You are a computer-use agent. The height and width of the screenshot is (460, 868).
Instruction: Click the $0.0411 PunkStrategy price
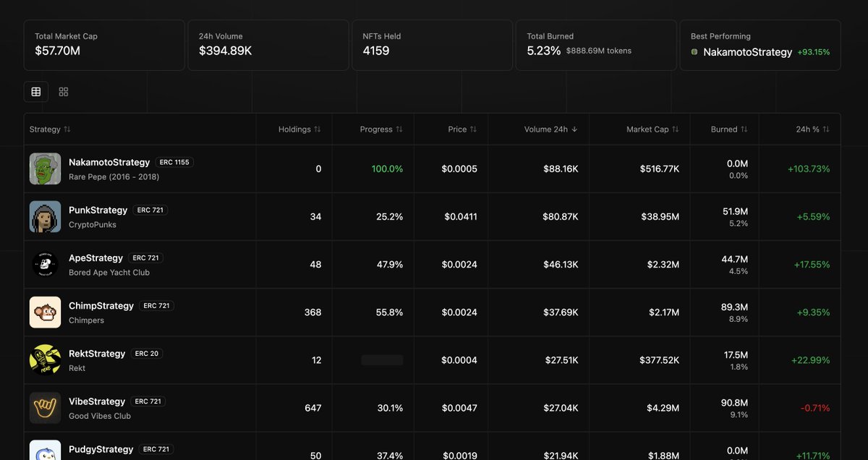tap(459, 216)
